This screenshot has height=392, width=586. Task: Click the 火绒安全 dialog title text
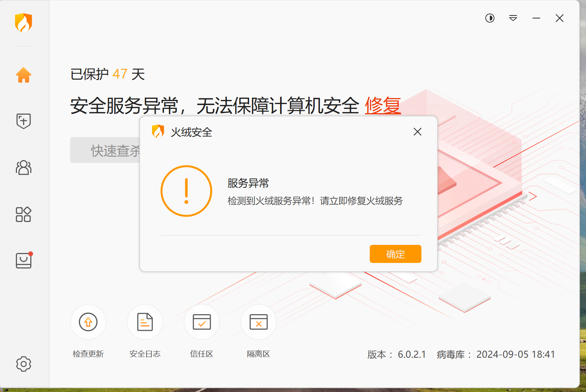191,132
